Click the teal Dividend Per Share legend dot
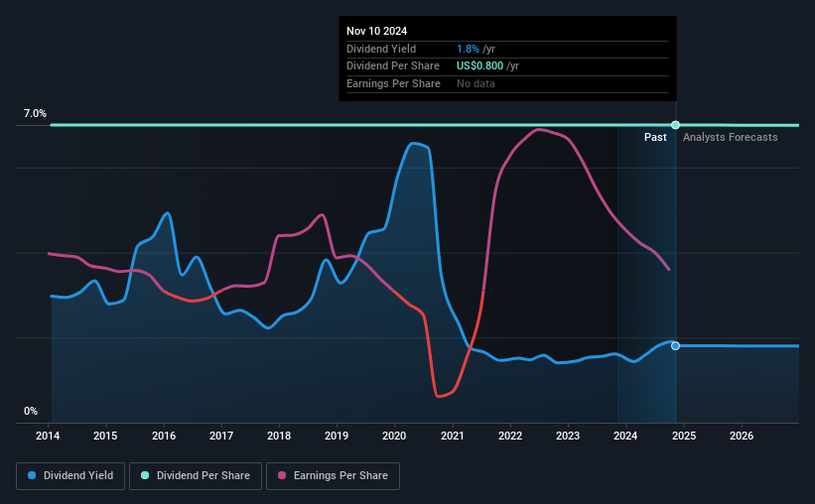The image size is (815, 504). point(145,475)
